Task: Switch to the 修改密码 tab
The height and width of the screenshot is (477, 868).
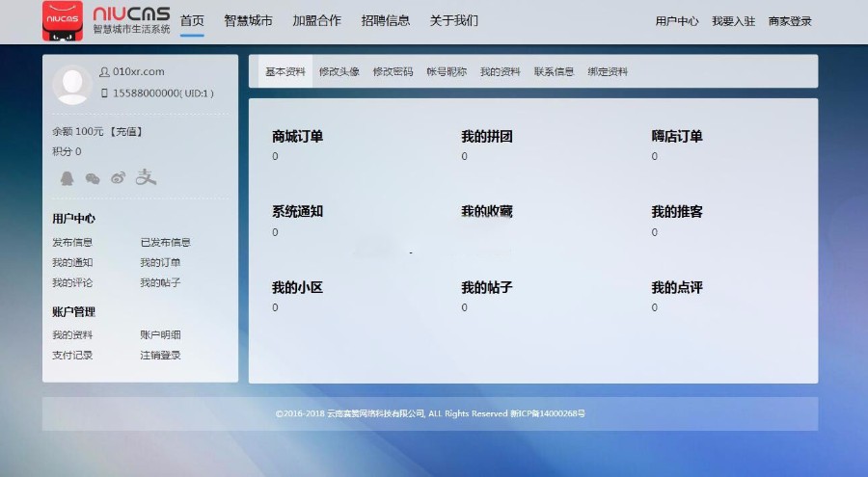Action: (x=393, y=71)
